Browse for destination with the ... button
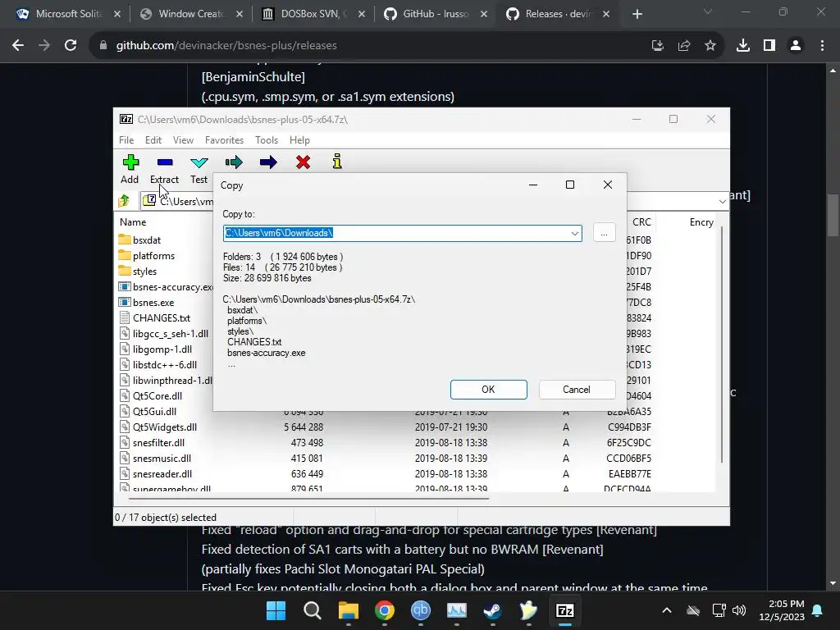 [x=604, y=233]
